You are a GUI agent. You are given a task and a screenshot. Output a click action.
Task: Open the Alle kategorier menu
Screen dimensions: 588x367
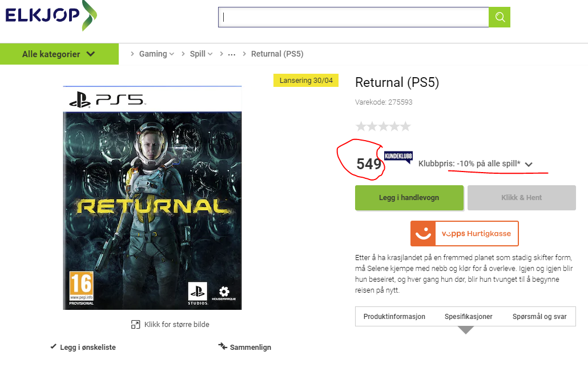[59, 54]
